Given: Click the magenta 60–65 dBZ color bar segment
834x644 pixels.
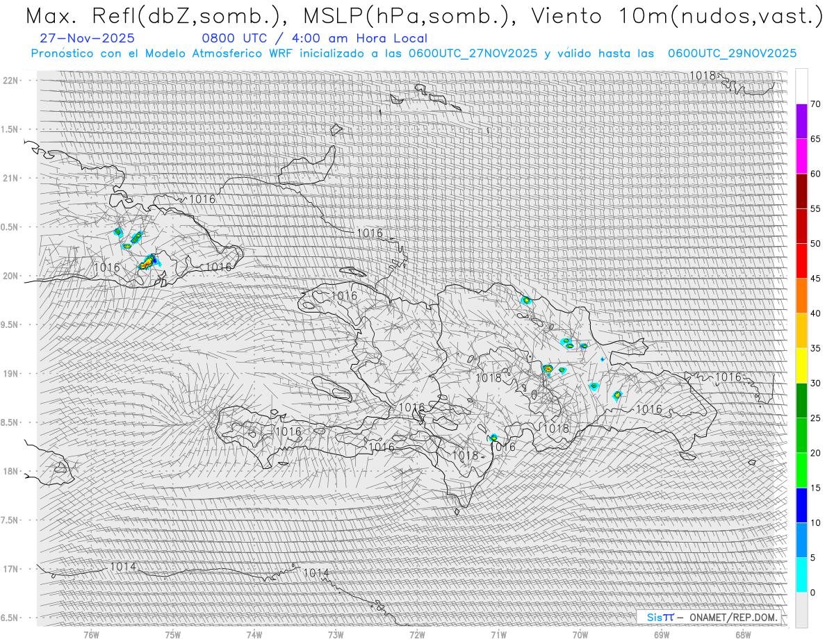Looking at the screenshot, I should click(x=801, y=156).
